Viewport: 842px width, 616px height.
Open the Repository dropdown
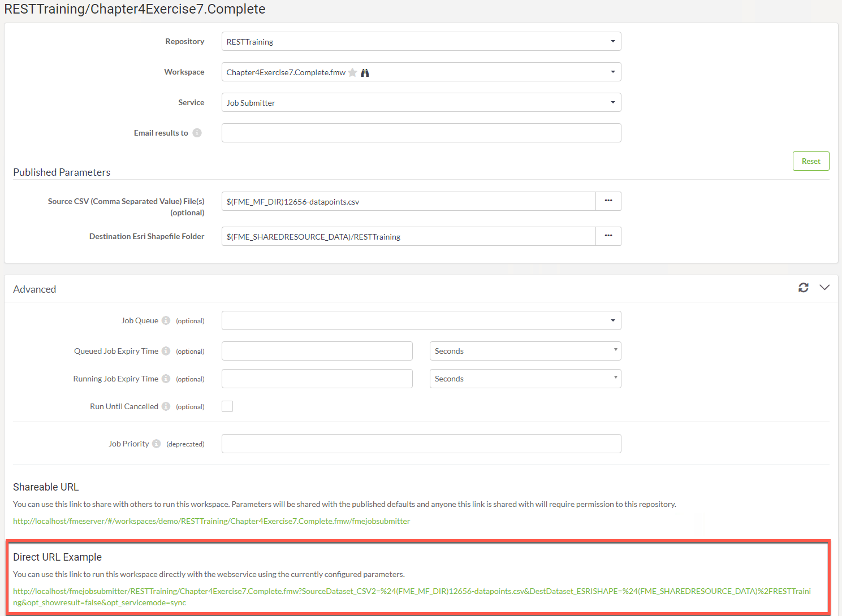[421, 41]
